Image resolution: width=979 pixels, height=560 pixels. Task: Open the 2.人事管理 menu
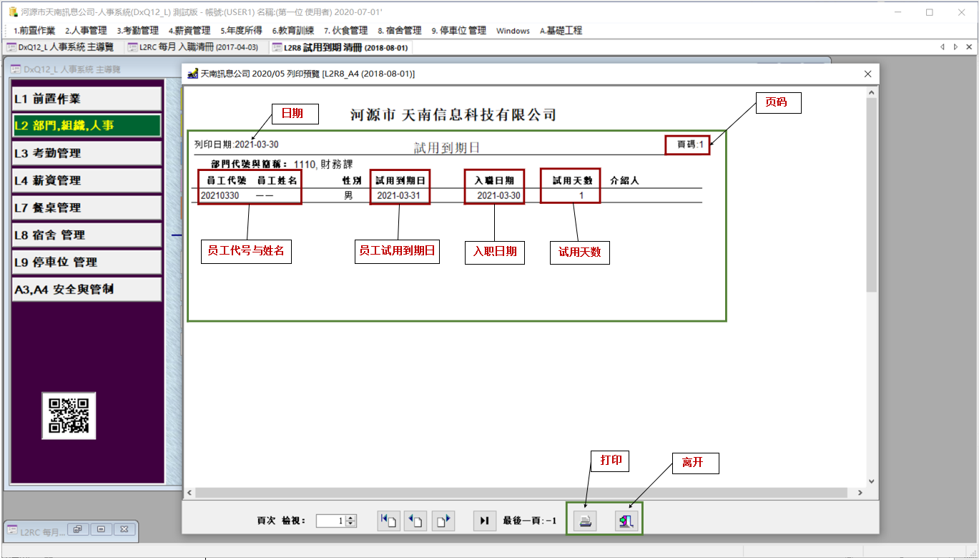point(86,31)
